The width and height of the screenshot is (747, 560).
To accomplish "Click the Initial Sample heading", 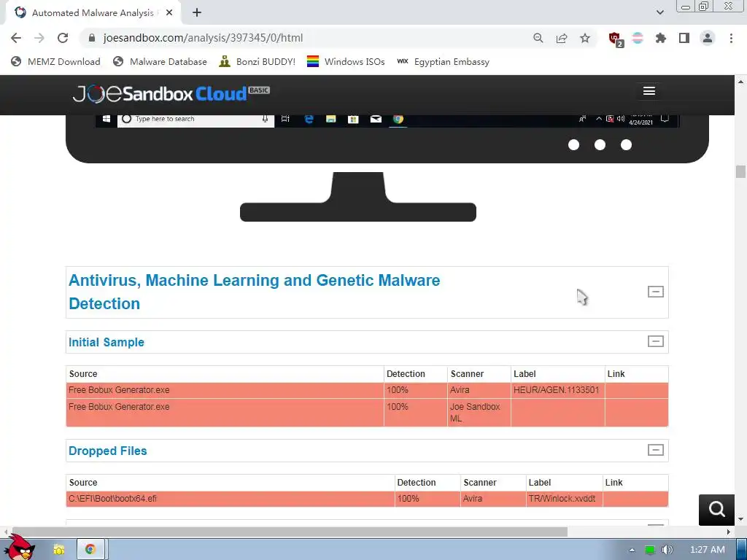I will (x=107, y=343).
